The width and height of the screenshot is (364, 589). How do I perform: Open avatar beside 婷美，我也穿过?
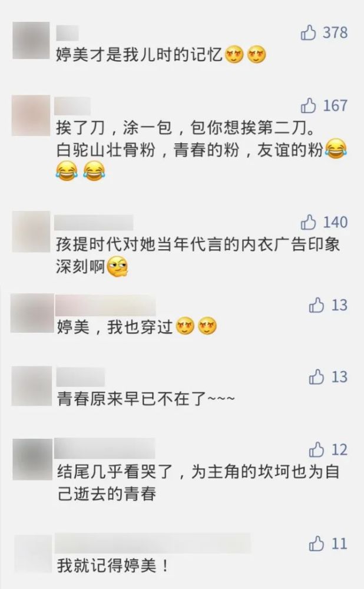click(32, 313)
